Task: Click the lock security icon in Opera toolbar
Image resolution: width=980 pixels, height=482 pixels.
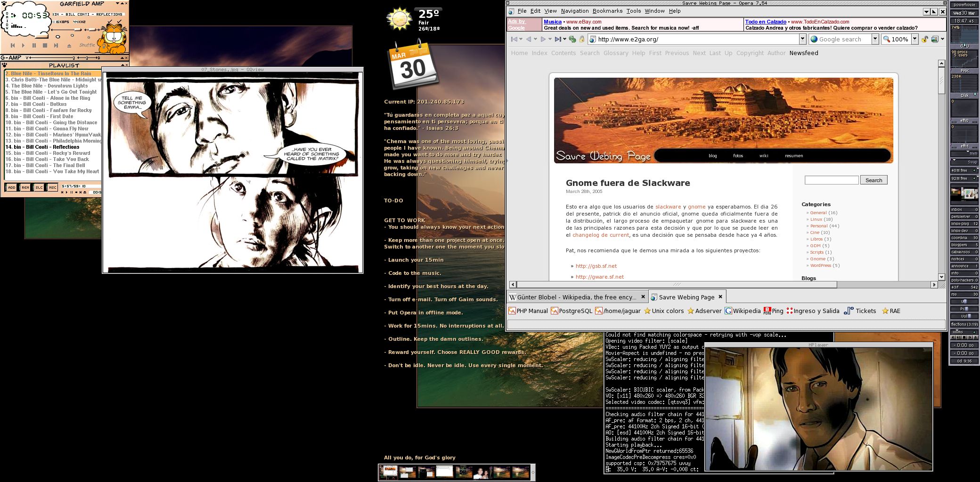Action: coord(924,39)
